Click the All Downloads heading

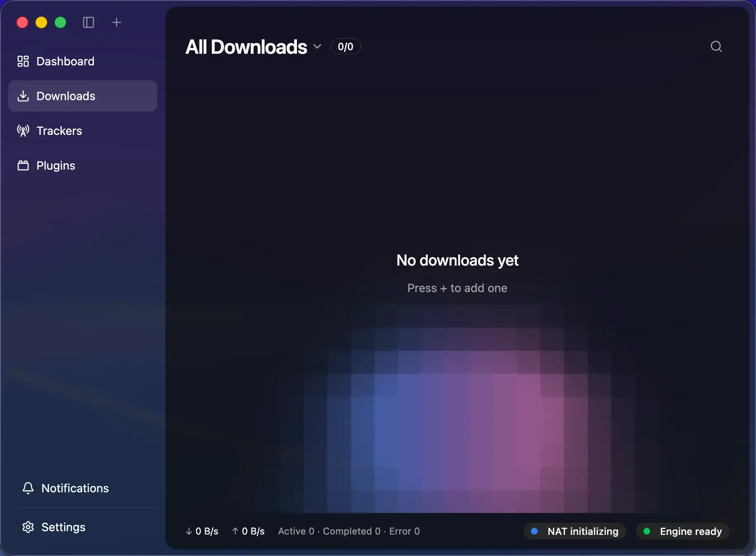point(246,47)
